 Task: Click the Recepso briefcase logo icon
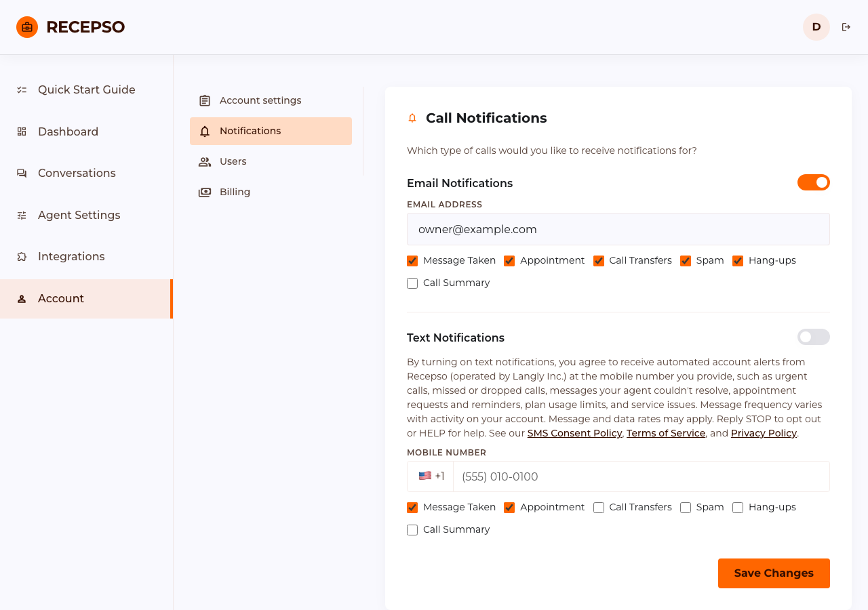pyautogui.click(x=27, y=27)
